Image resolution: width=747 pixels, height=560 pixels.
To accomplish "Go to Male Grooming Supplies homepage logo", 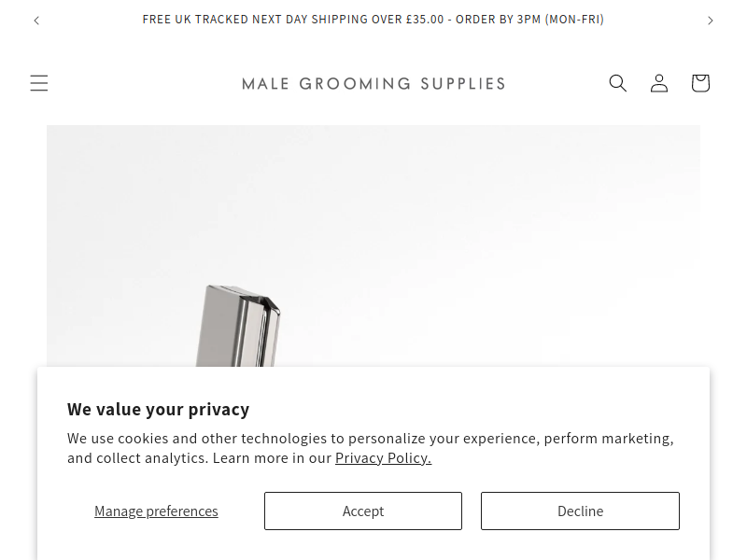I will coord(373,84).
